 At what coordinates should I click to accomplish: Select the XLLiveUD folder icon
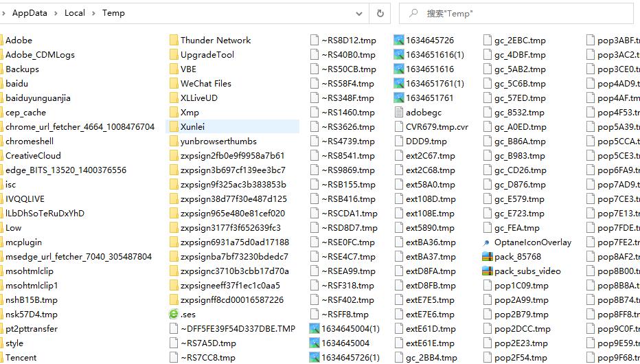(174, 98)
